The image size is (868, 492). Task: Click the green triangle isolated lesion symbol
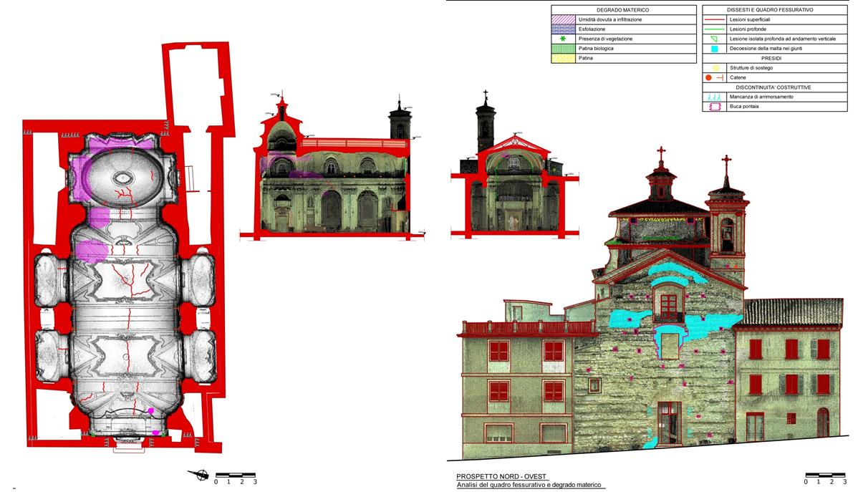pyautogui.click(x=713, y=39)
